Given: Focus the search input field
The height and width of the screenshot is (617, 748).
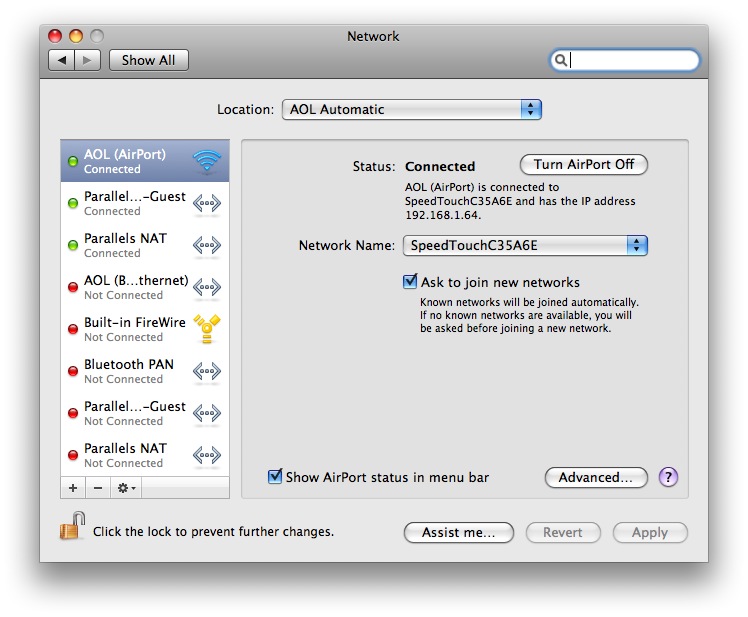Looking at the screenshot, I should point(624,61).
